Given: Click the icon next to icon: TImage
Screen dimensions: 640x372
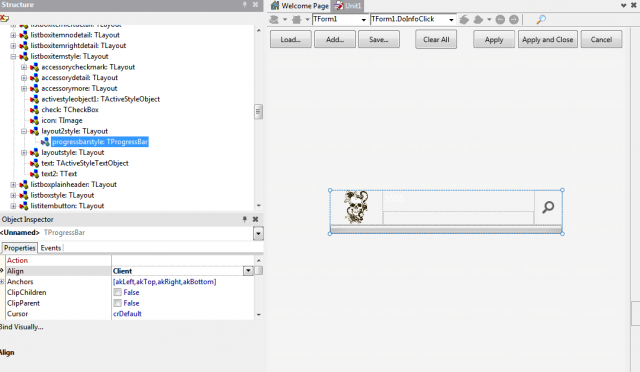Looking at the screenshot, I should [x=35, y=120].
